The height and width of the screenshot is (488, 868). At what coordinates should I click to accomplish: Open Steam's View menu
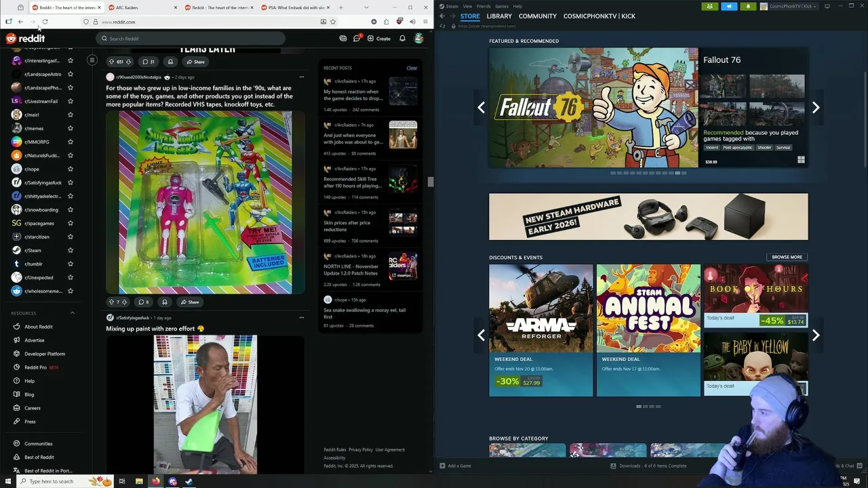pyautogui.click(x=467, y=6)
